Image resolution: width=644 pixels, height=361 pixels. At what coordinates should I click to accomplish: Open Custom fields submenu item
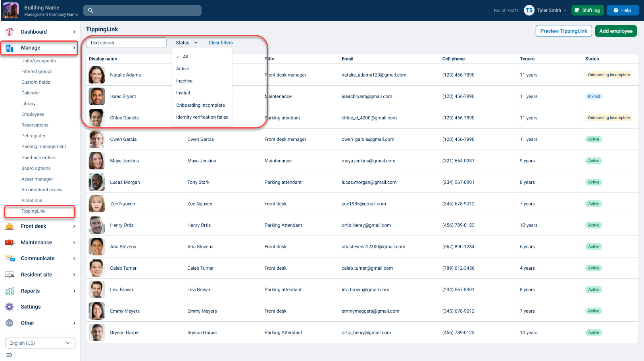[36, 82]
